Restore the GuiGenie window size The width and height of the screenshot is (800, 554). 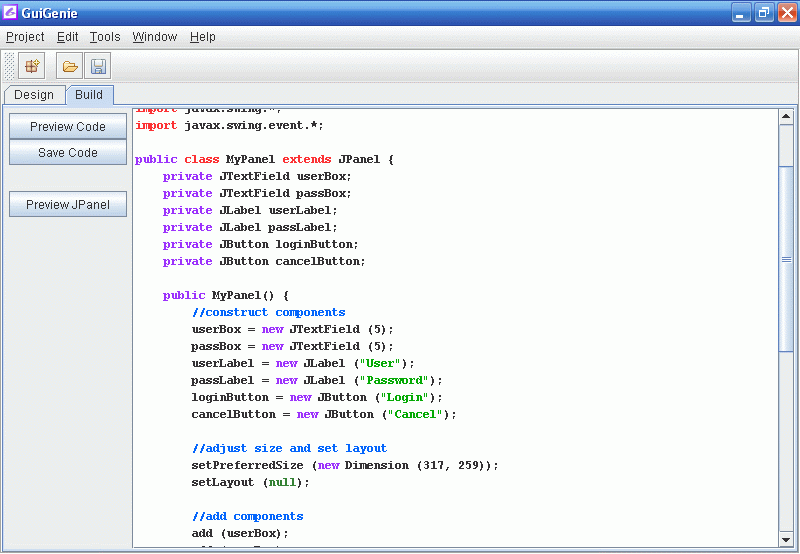click(764, 13)
